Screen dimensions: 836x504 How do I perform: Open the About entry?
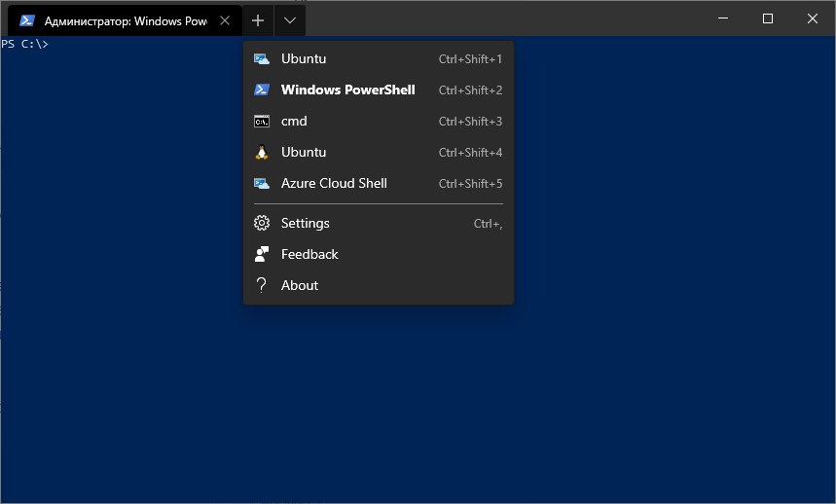click(379, 285)
